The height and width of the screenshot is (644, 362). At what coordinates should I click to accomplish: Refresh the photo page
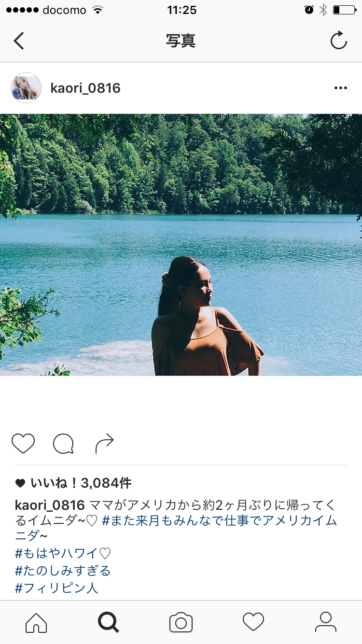pos(338,41)
